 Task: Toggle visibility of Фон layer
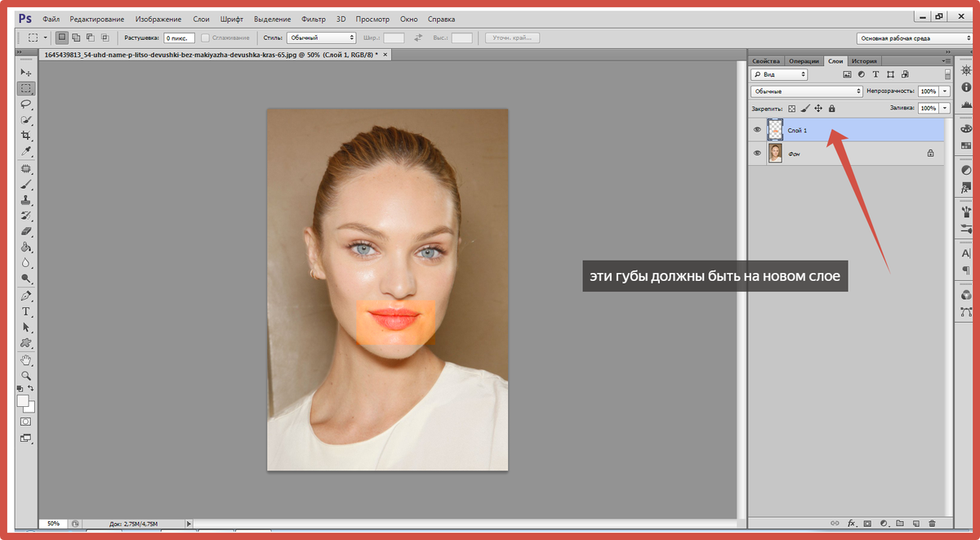point(757,153)
